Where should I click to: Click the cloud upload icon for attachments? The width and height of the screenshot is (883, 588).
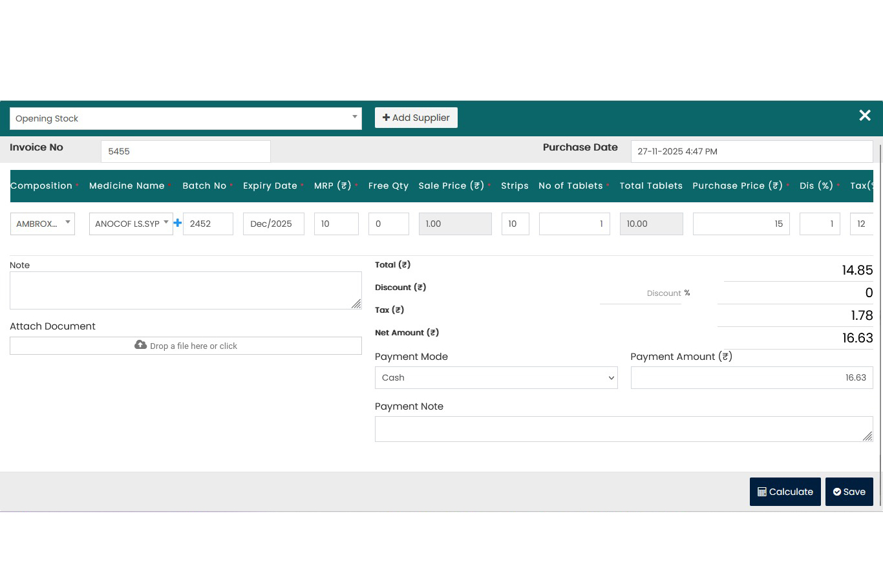140,345
